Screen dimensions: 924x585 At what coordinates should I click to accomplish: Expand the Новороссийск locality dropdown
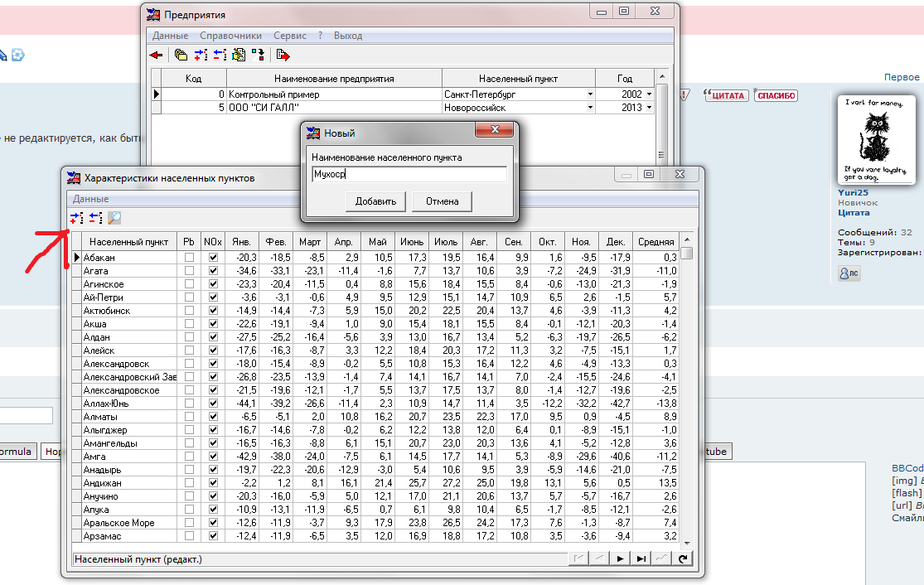tap(590, 108)
